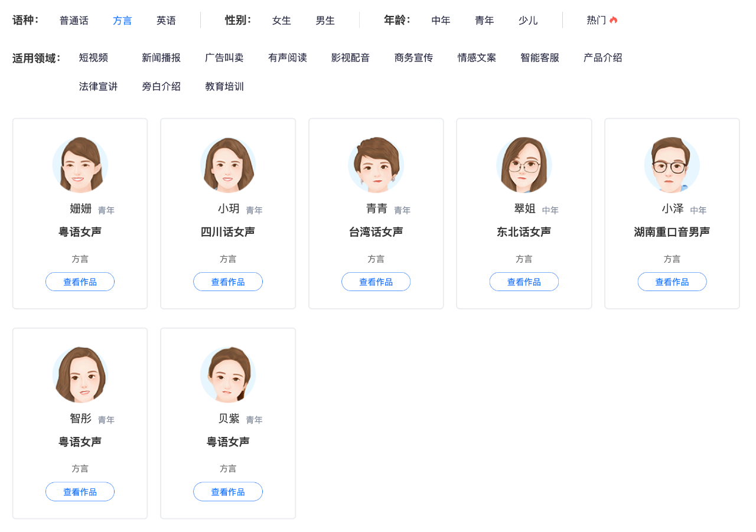Select the 女生 gender filter
Image resolution: width=756 pixels, height=532 pixels.
281,19
